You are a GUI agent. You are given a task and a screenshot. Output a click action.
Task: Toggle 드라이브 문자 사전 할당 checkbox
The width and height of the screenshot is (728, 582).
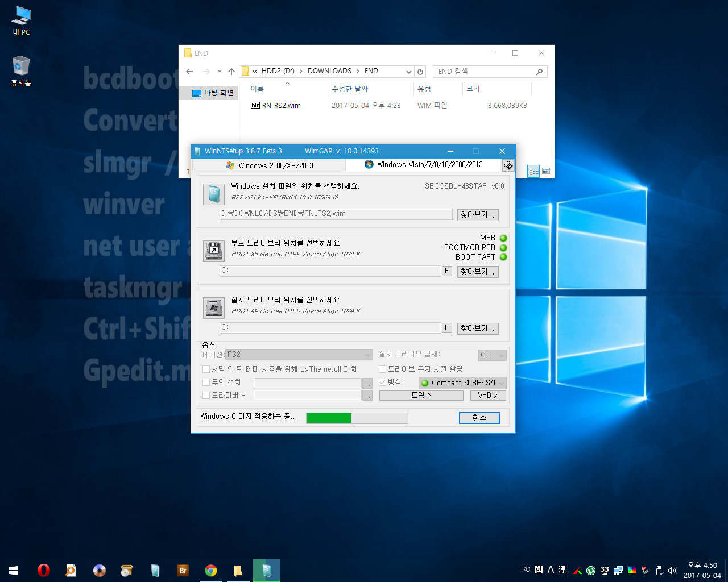click(383, 369)
